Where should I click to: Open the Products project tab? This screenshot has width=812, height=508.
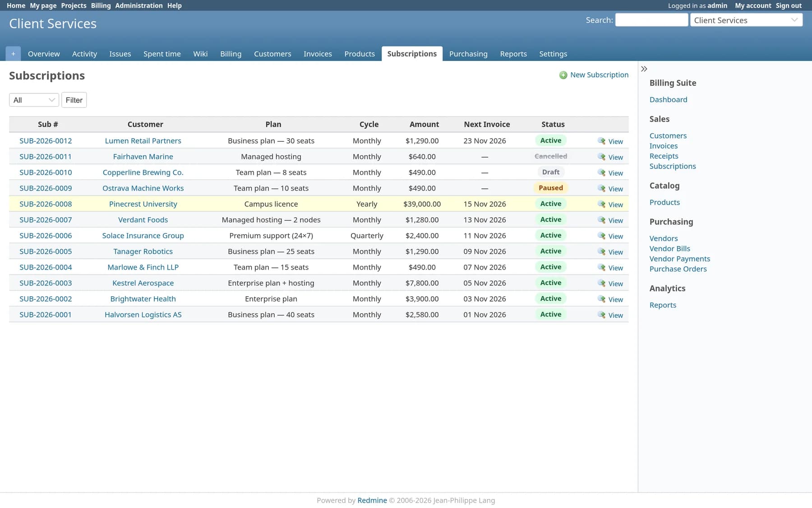click(360, 54)
